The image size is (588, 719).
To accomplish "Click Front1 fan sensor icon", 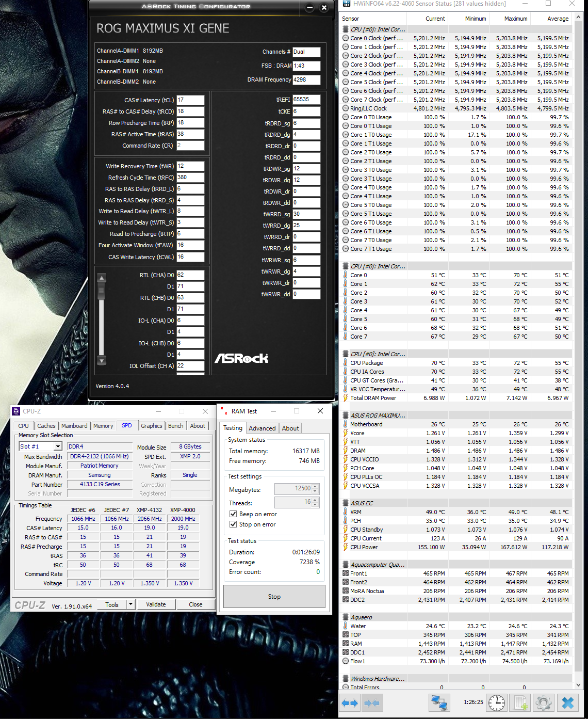I will [346, 573].
